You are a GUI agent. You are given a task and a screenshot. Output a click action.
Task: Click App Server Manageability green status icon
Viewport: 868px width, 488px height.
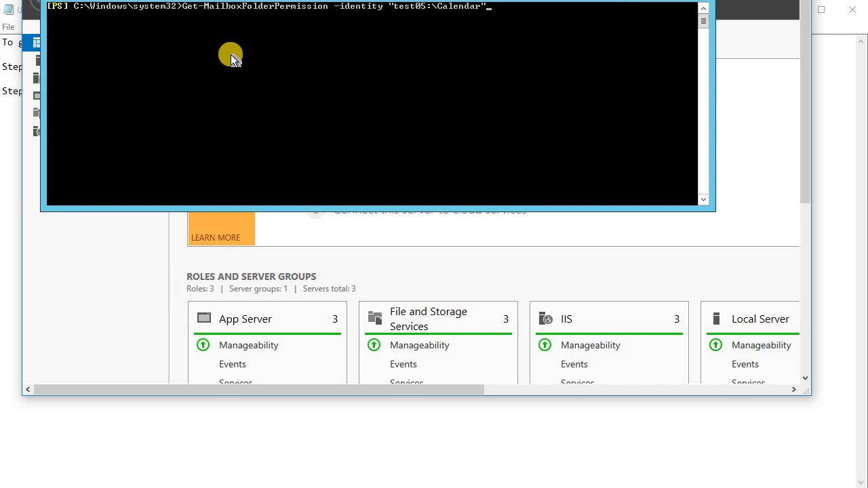coord(203,345)
